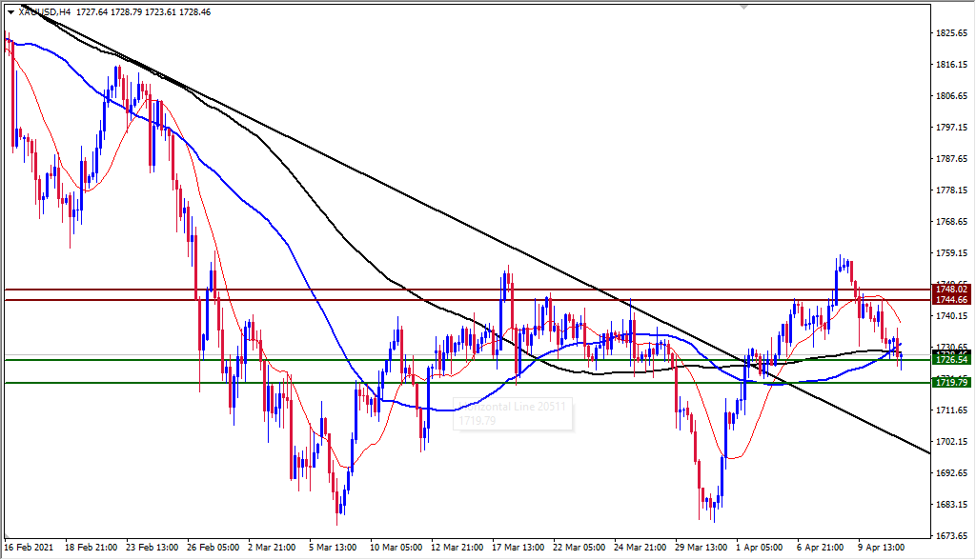976x560 pixels.
Task: Click price scale value 1825.65
Action: coord(952,33)
